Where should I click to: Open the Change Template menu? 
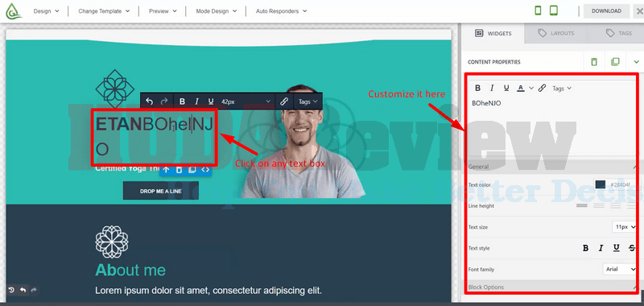pos(104,11)
